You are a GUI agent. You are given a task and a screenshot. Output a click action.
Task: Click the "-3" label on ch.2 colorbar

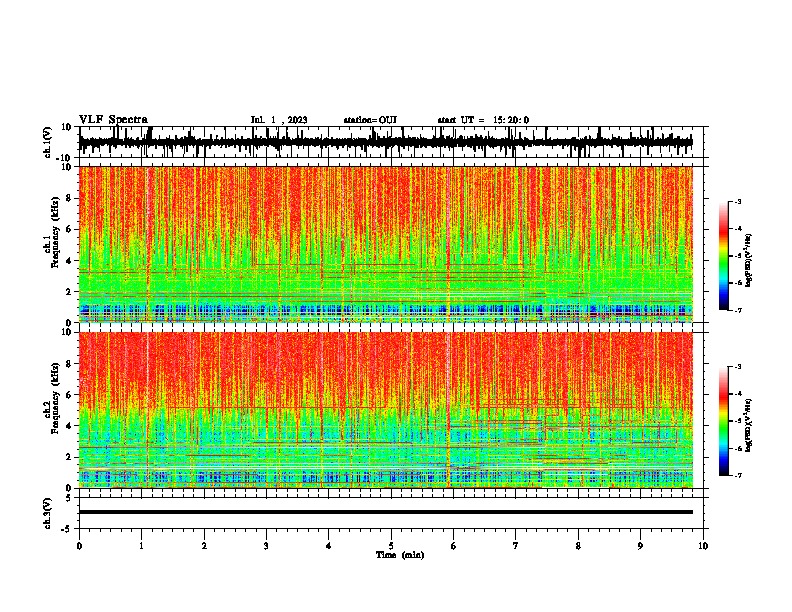[x=738, y=367]
